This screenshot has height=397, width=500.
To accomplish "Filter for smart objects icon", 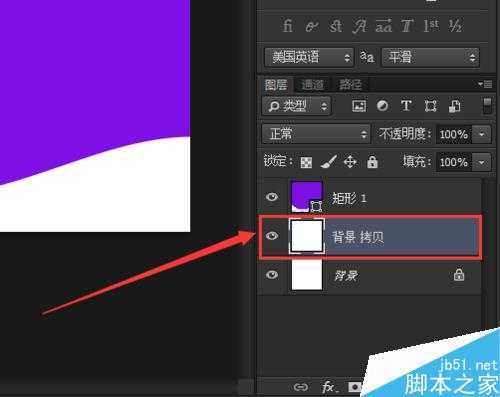I will (455, 106).
